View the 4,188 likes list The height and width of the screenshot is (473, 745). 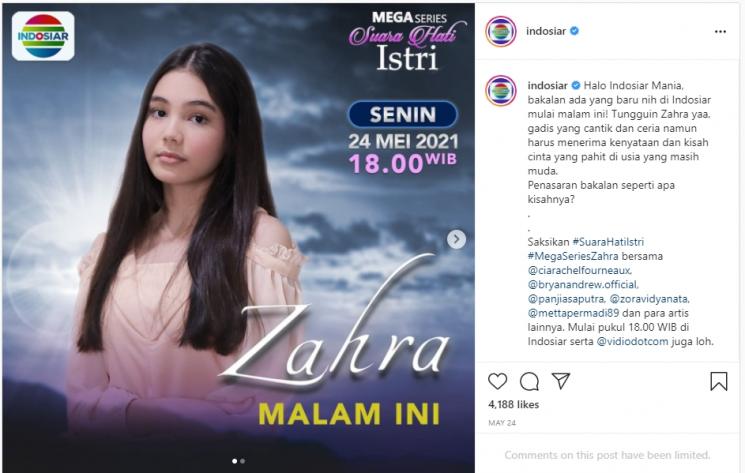[514, 405]
